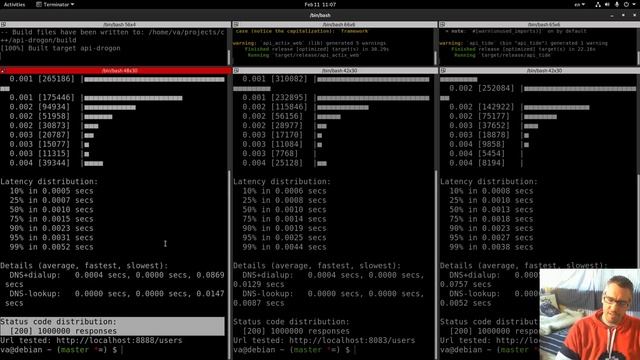640x360 pixels.
Task: Click histogram row '0.002 [252084]'
Action: [542, 89]
